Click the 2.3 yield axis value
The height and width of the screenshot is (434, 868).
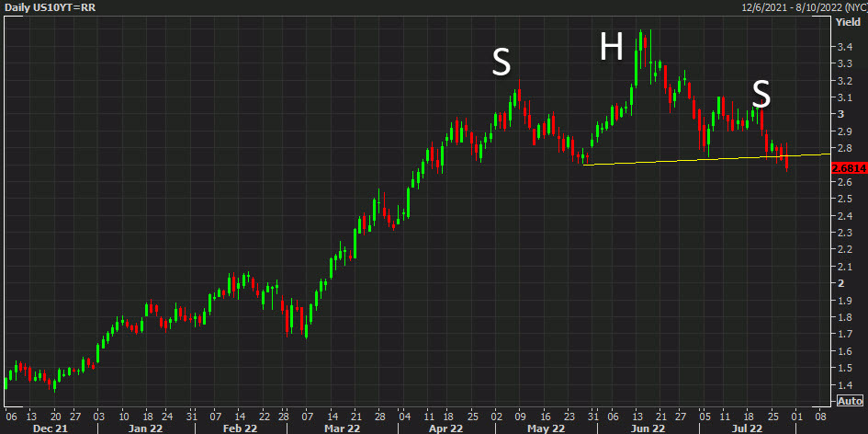pyautogui.click(x=843, y=233)
